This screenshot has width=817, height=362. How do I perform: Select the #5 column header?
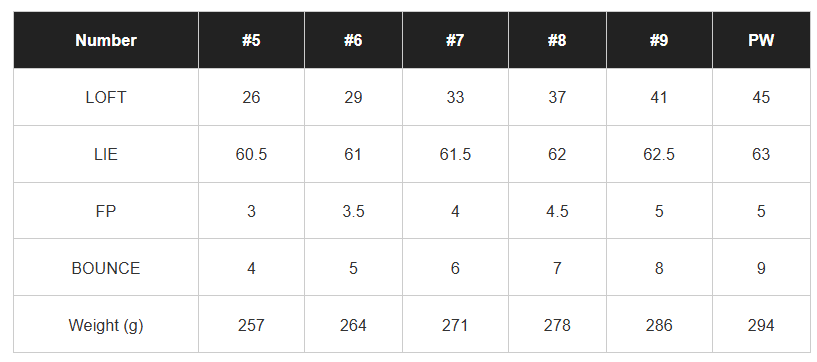(x=251, y=40)
